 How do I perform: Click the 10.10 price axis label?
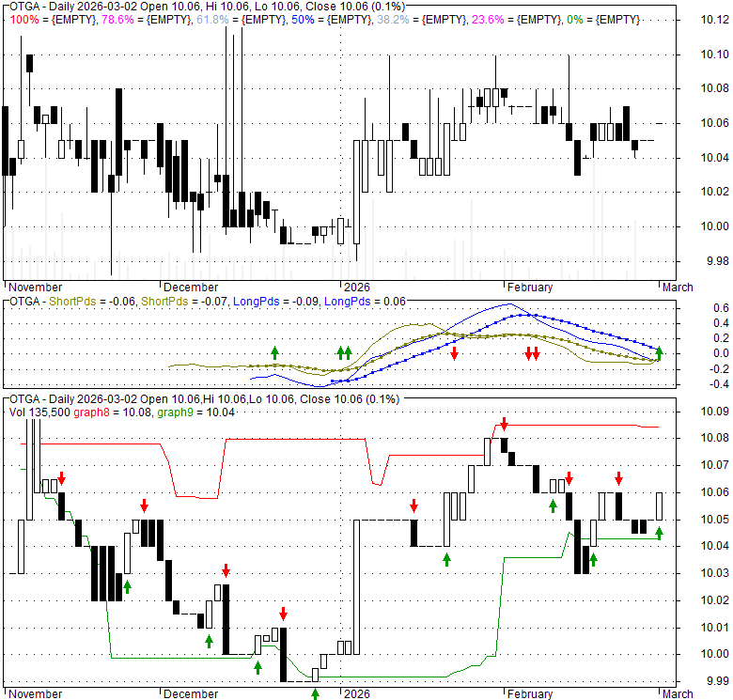(x=715, y=54)
